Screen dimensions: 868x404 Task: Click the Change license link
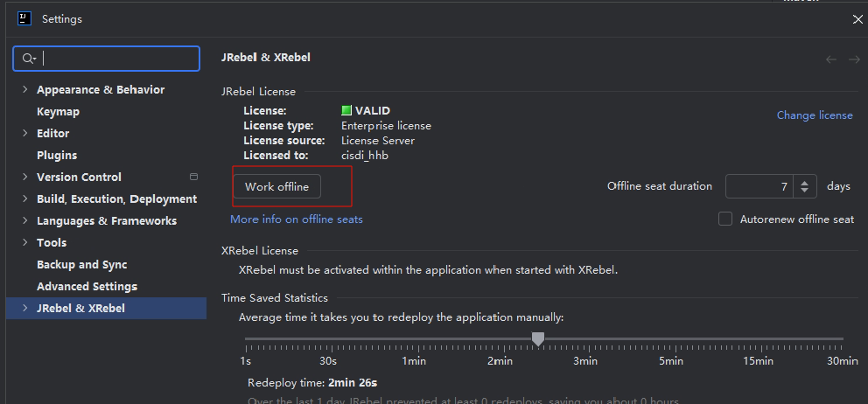pos(815,115)
